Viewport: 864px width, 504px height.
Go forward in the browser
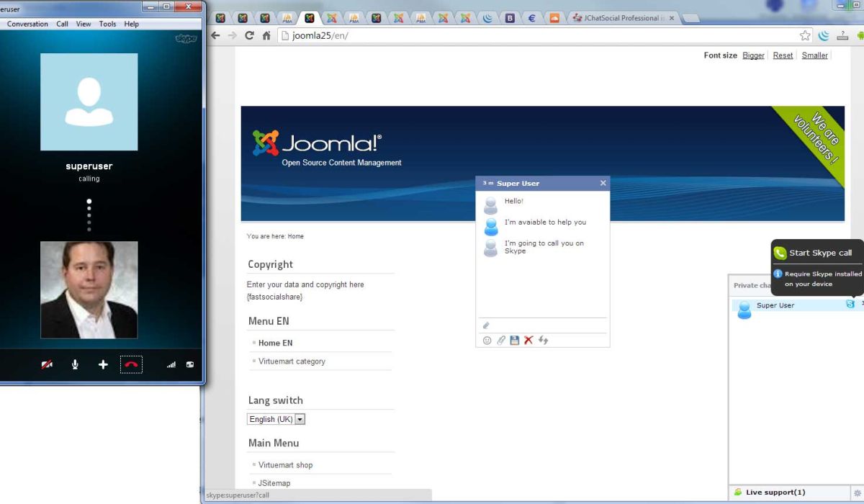pyautogui.click(x=232, y=35)
